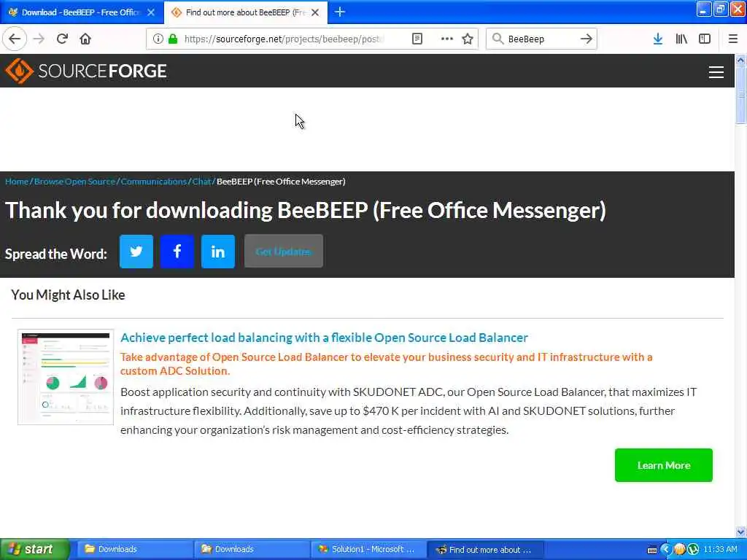Open a new browser tab
This screenshot has height=560, width=747.
coord(340,12)
